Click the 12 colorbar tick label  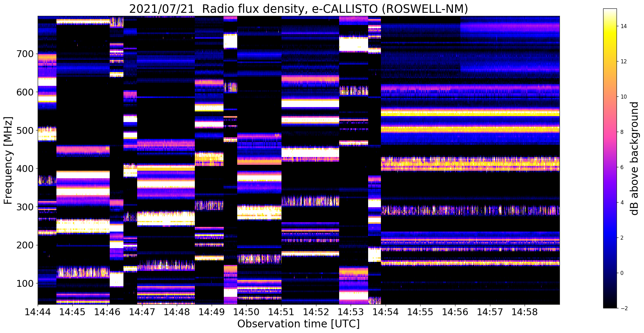[624, 61]
